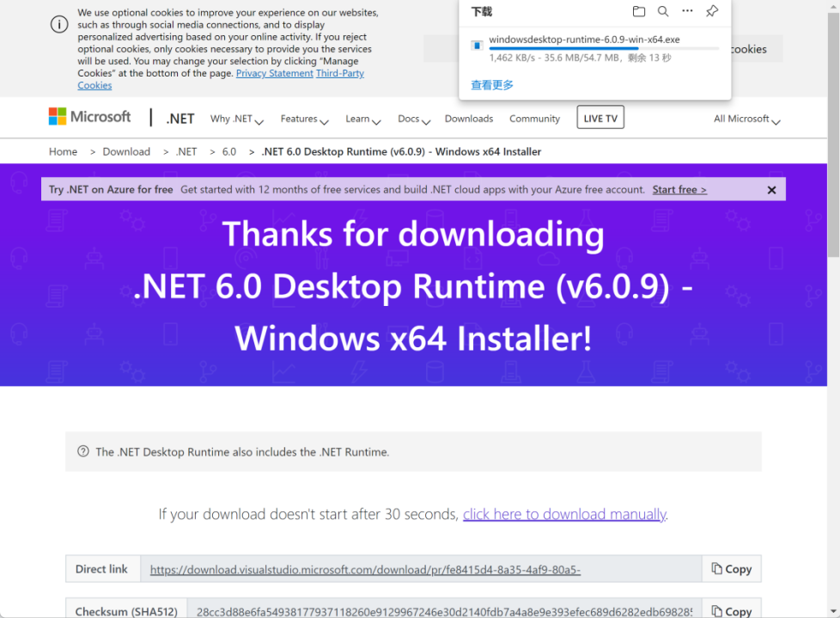Open more options in the downloads panel
The width and height of the screenshot is (840, 618).
pos(687,10)
